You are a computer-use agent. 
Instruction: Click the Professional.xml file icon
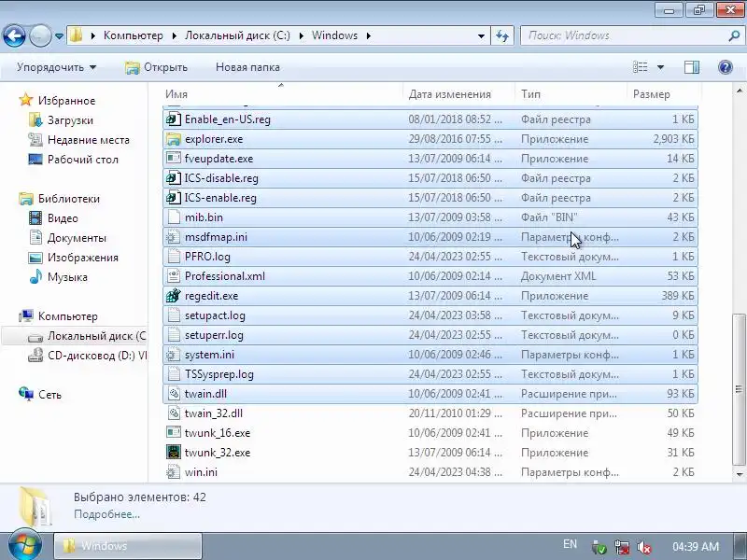click(174, 276)
